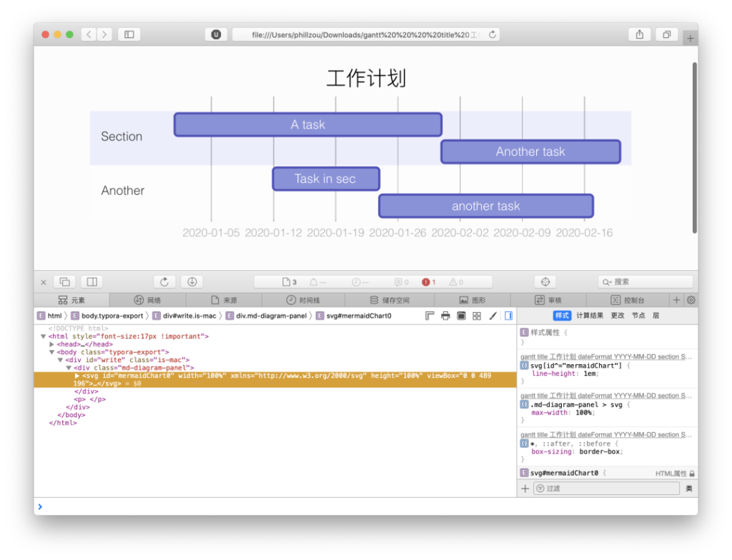Activate the element selection crosshair icon
The height and width of the screenshot is (560, 732).
click(545, 282)
